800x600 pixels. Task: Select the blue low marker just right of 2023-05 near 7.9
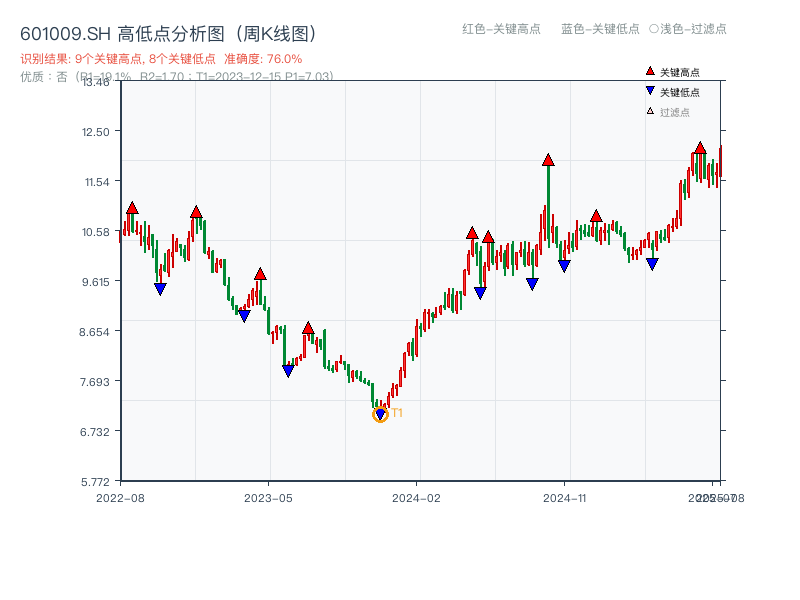[x=288, y=371]
